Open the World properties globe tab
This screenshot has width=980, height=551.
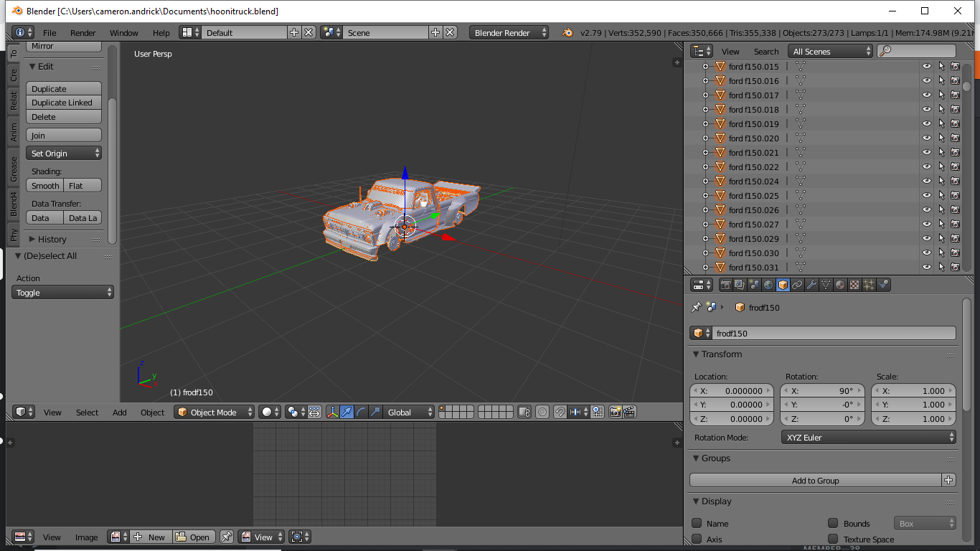click(x=768, y=285)
